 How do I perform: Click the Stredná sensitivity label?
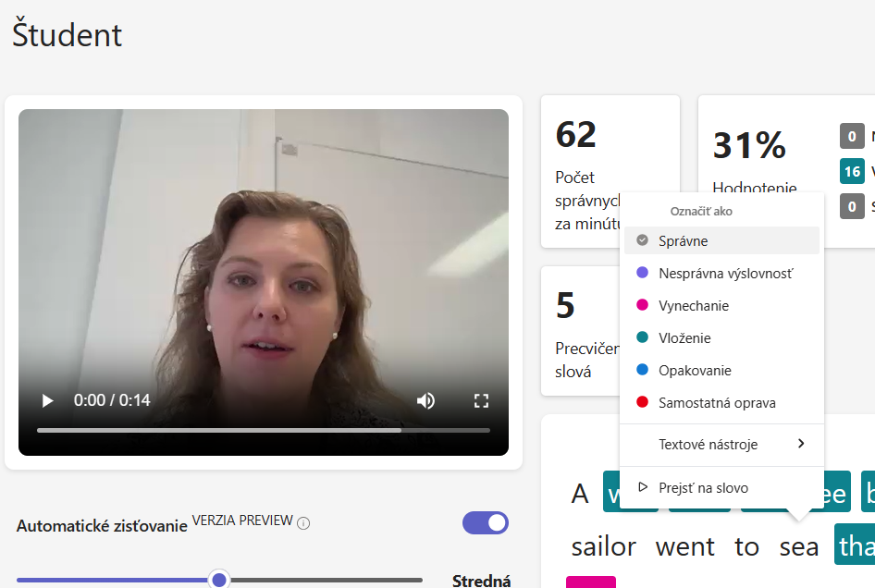point(481,581)
